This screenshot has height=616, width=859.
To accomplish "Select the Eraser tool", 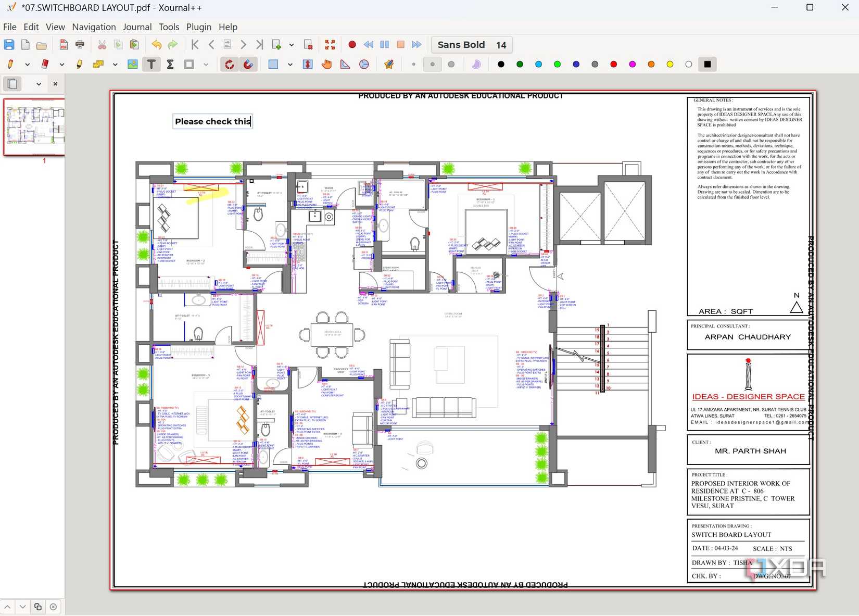I will (x=45, y=64).
